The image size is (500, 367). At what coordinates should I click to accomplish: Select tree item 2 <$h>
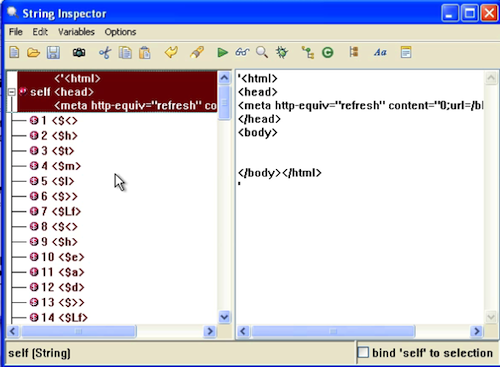[x=54, y=136]
